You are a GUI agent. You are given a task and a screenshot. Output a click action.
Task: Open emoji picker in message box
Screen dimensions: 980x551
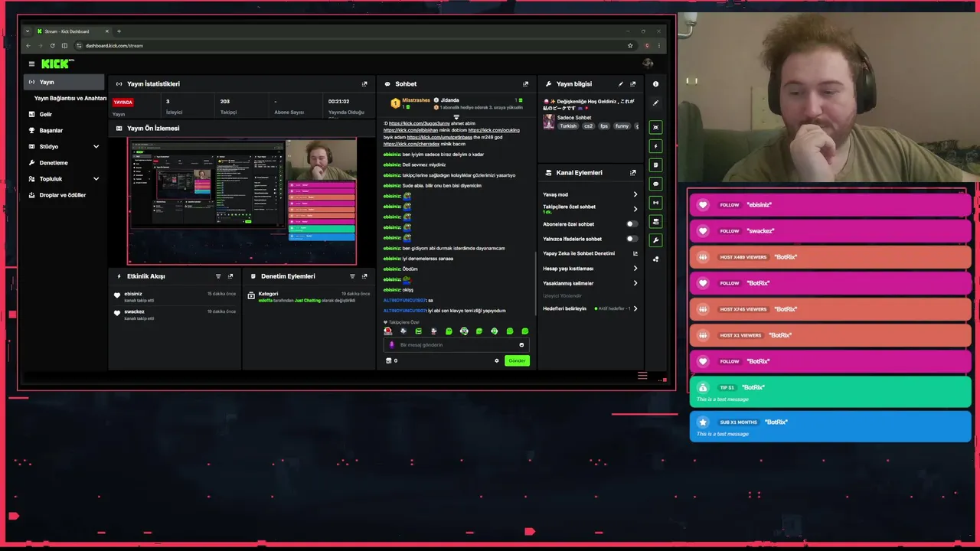(521, 345)
